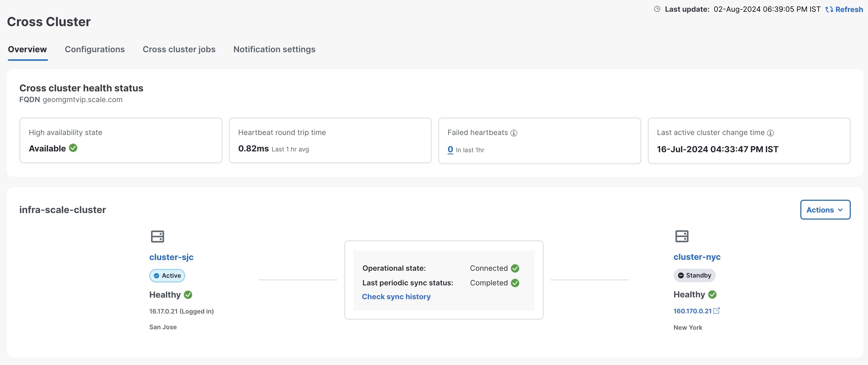Select the server icon above cluster-nyc

click(x=682, y=236)
